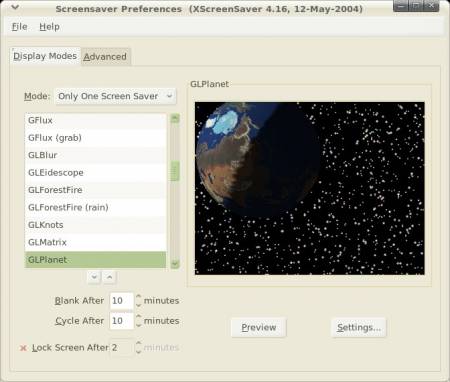Decrease Cycle After minutes with down arrow
The image size is (450, 382).
click(x=139, y=325)
